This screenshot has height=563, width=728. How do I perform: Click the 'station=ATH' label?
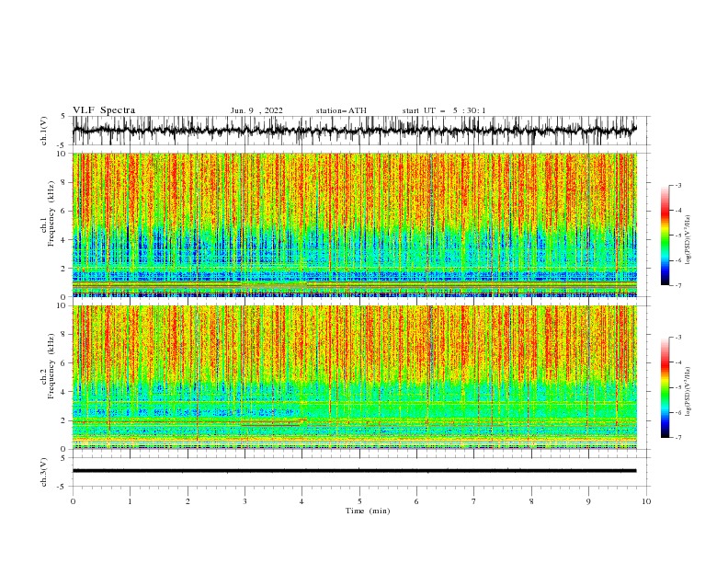341,110
